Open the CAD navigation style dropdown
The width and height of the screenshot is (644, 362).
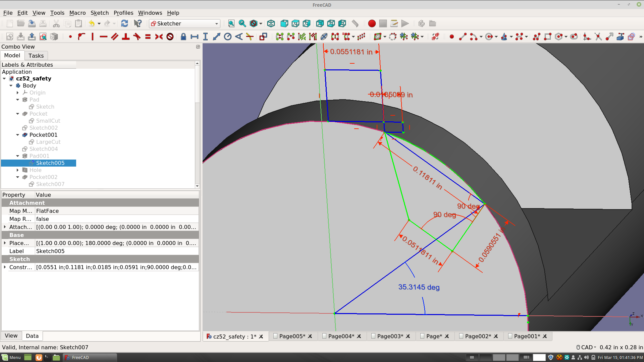586,347
